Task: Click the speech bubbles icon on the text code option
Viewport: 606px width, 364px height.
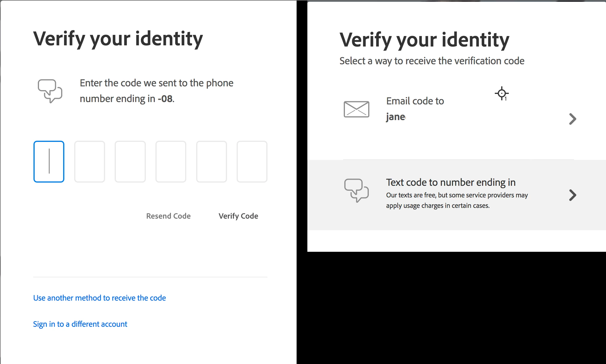Action: (356, 190)
